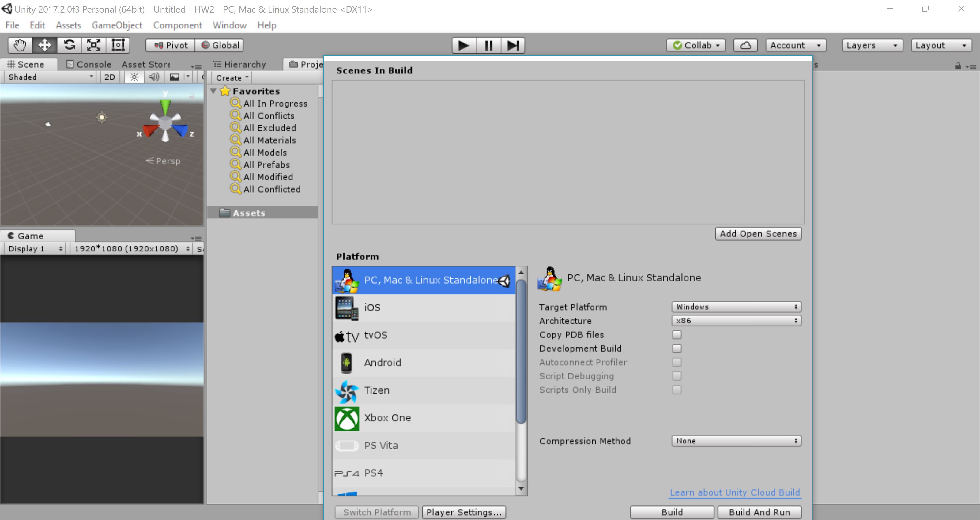Viewport: 980px width, 520px height.
Task: Start Play mode
Action: 464,46
